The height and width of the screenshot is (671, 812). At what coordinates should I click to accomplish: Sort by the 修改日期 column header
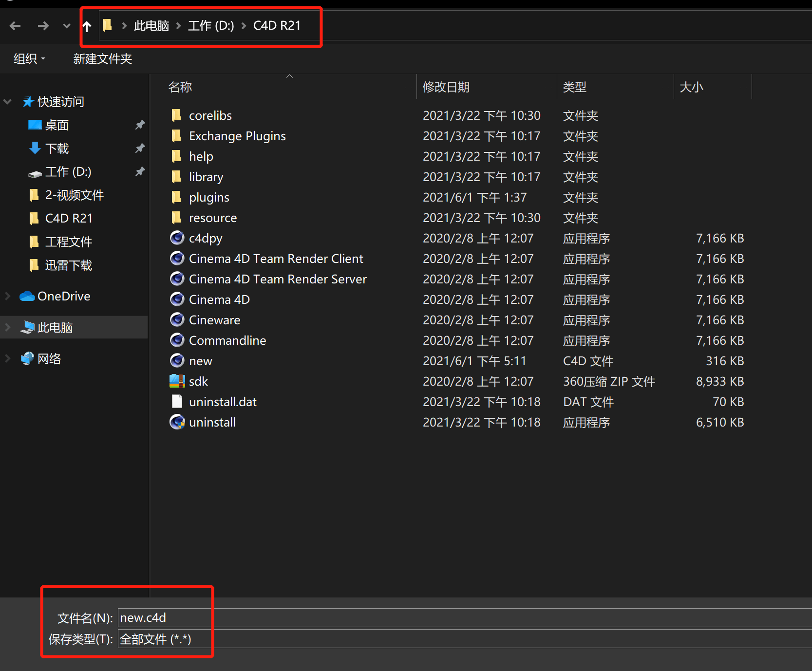point(446,87)
